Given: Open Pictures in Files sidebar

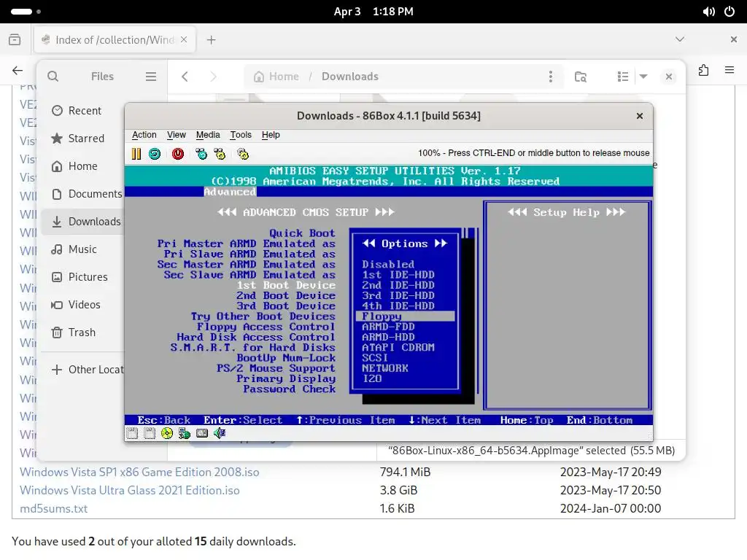Looking at the screenshot, I should [x=82, y=276].
